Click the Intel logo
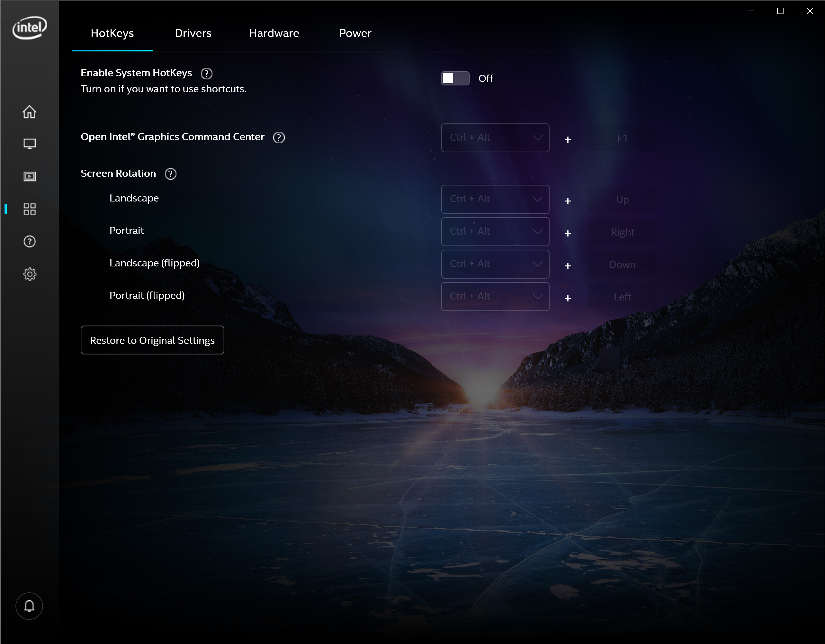 pyautogui.click(x=30, y=27)
